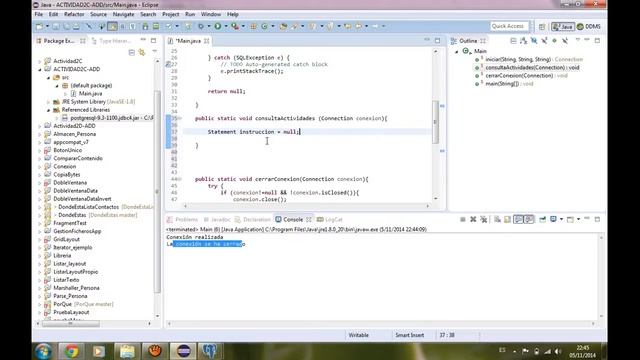This screenshot has width=640, height=360.
Task: Click the Open Perspective icon
Action: 542,27
